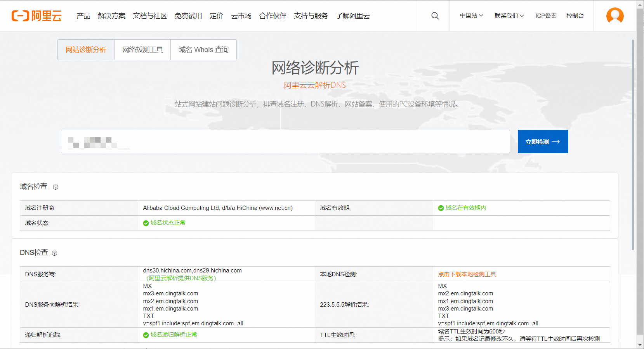This screenshot has height=349, width=644.
Task: Click (阿里云解析提供DNS服务) link
Action: click(x=181, y=278)
